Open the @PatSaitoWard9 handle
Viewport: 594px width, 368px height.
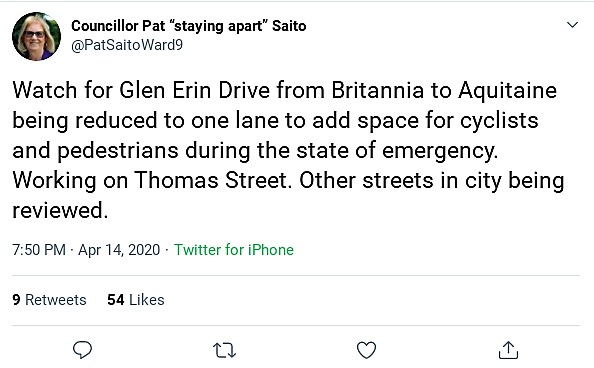click(127, 45)
